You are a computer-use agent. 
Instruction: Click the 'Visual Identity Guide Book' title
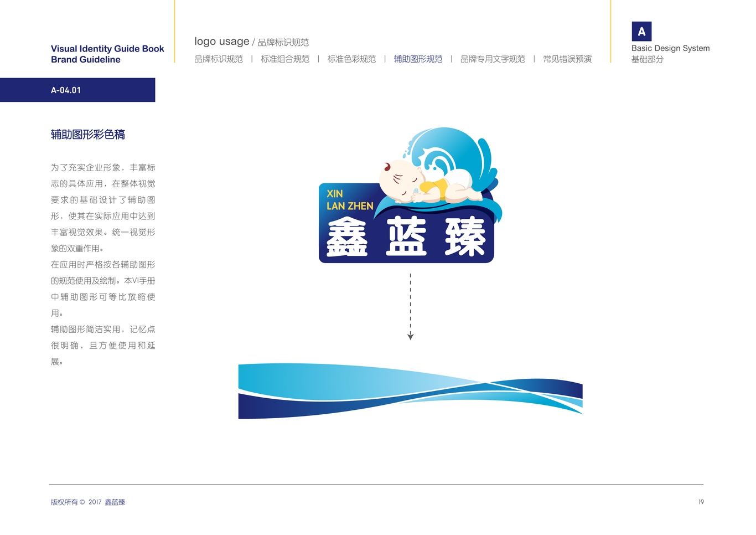click(x=107, y=49)
